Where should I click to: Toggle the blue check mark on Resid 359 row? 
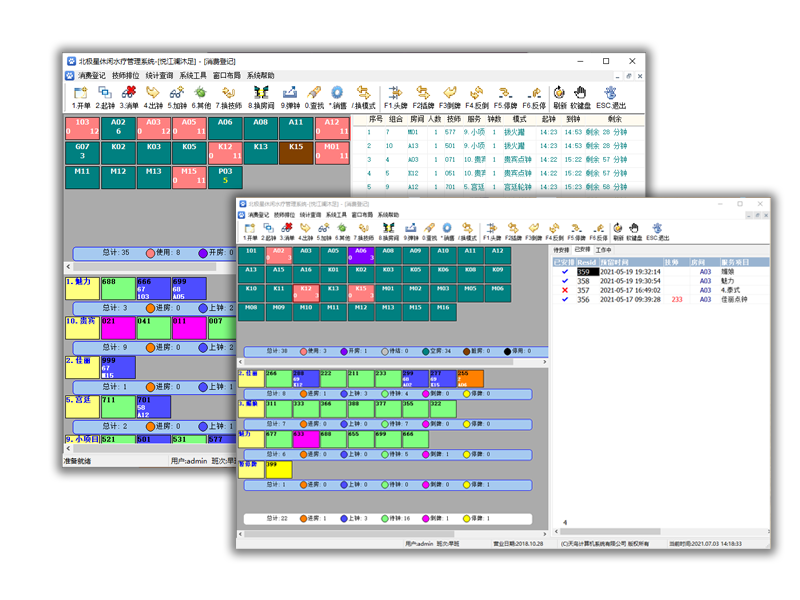click(565, 272)
